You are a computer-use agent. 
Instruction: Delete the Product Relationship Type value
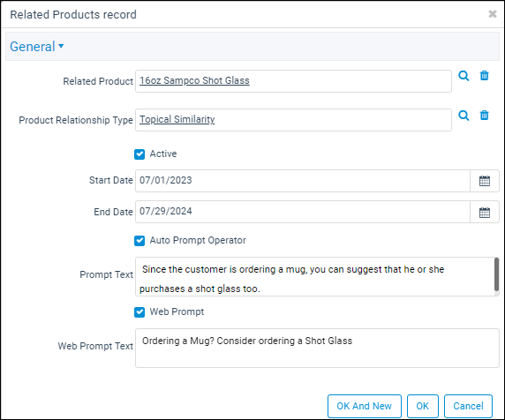[484, 116]
